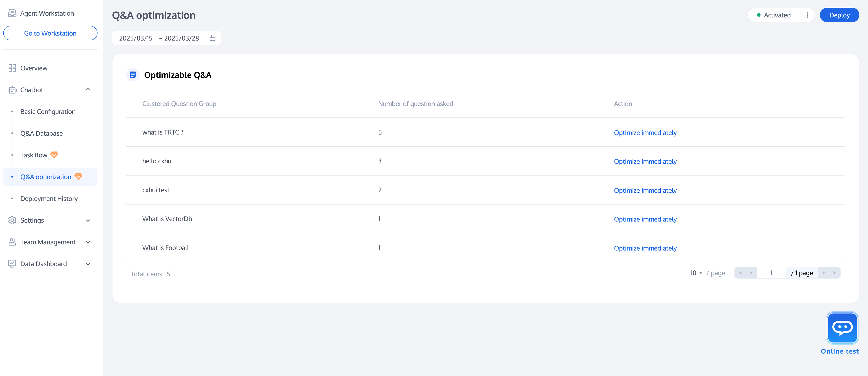Open the three-dot more options menu

807,15
